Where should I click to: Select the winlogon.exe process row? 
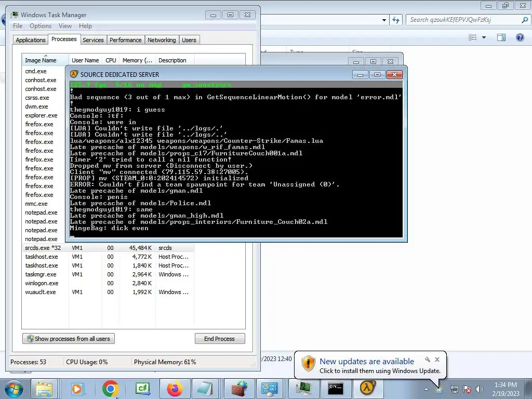pos(108,283)
